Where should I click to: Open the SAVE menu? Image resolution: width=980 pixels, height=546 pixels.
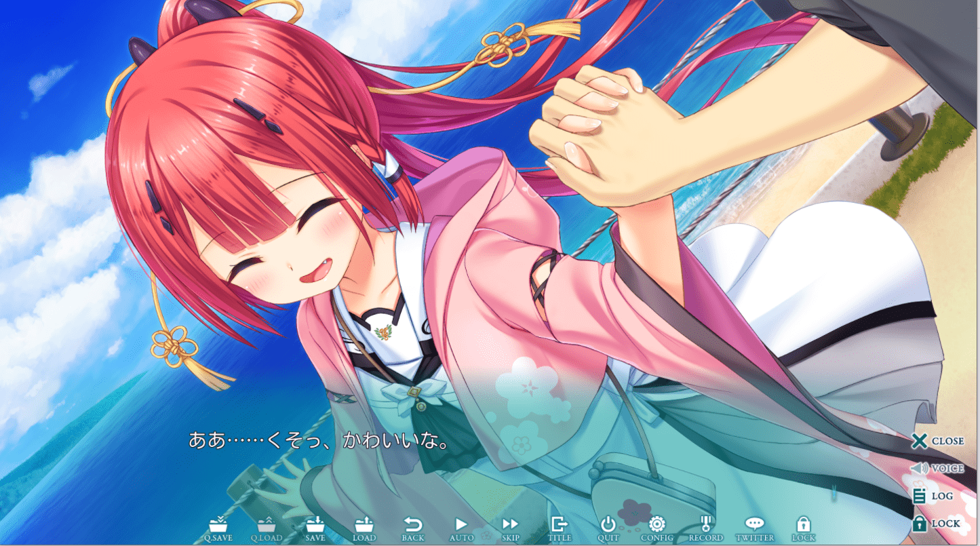[x=315, y=528]
